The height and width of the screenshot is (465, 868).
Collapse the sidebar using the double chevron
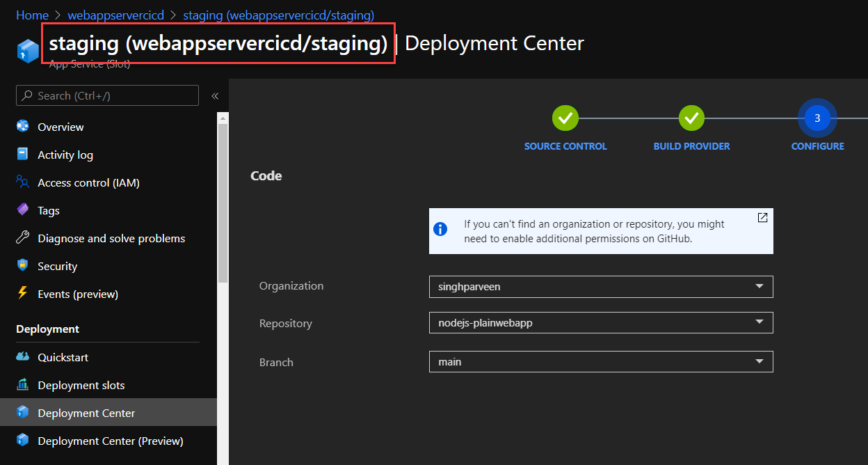(215, 96)
